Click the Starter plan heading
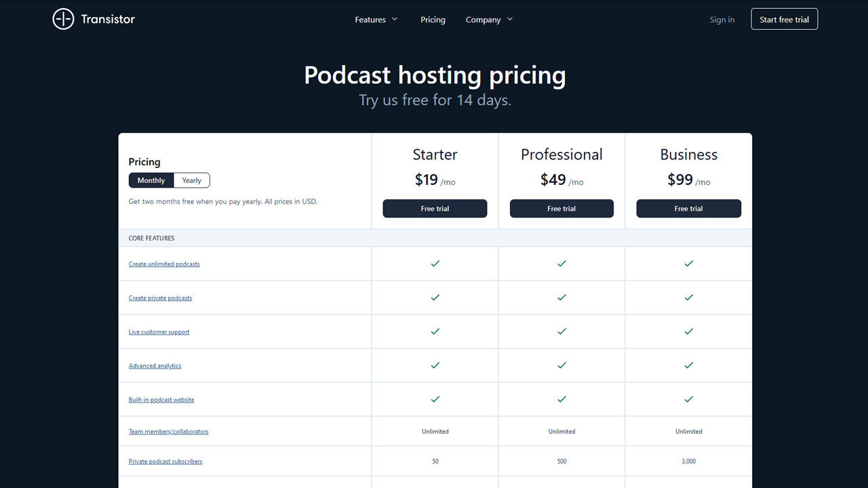Screen dimensions: 868x488 click(x=435, y=155)
